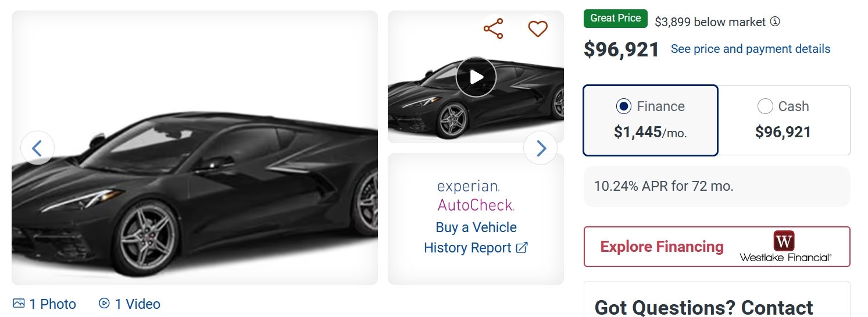Select the Finance payment radio button
Screen dimensions: 868x317
[x=623, y=106]
